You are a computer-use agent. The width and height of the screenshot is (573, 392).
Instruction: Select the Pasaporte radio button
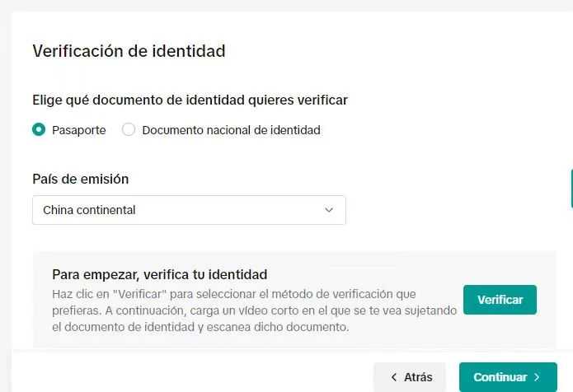(x=39, y=129)
